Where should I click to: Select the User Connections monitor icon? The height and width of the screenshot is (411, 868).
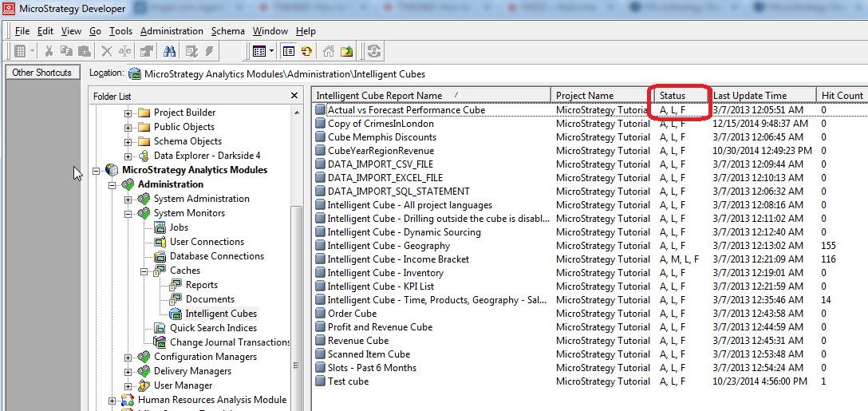click(x=160, y=242)
